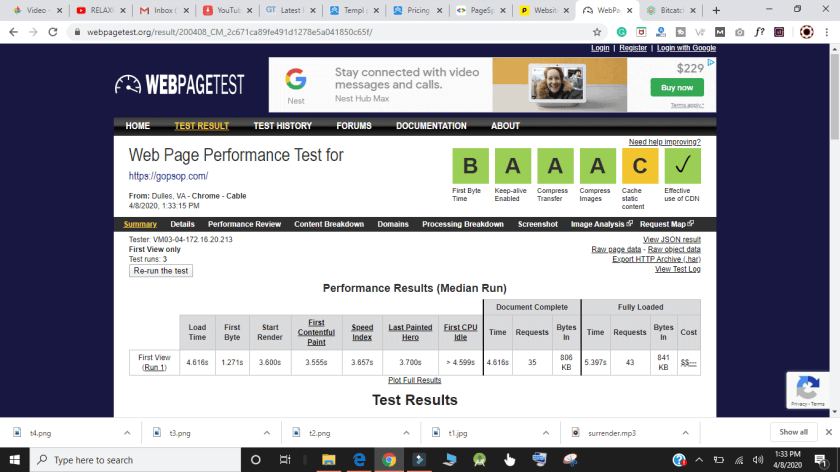Viewport: 840px width, 472px height.
Task: Click the reCAPTCHA badge
Action: click(x=808, y=390)
